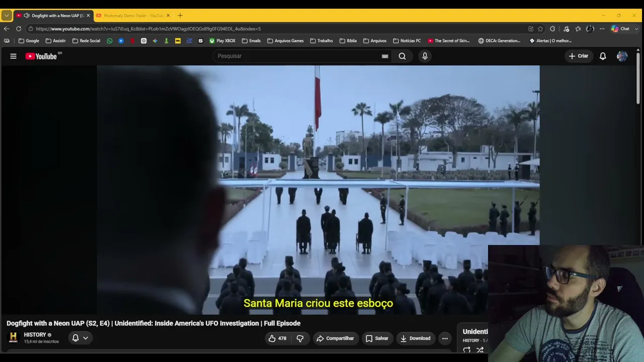Download the video
The height and width of the screenshot is (362, 644).
pos(416,338)
